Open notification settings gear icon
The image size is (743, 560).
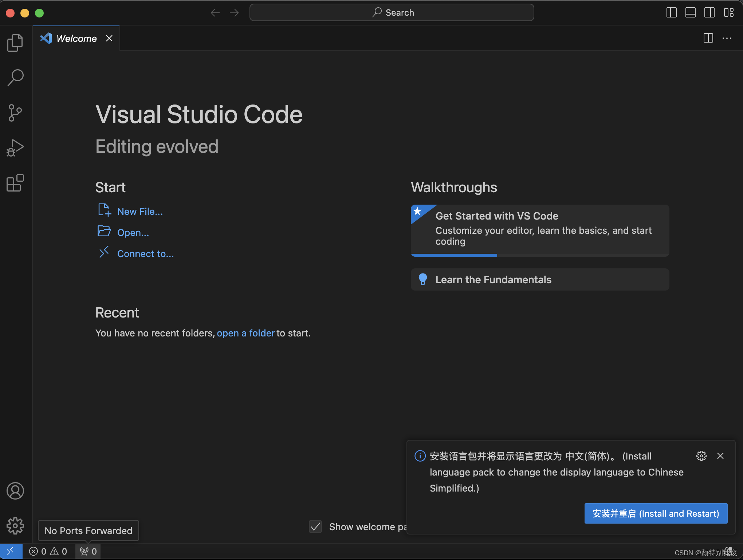pyautogui.click(x=701, y=456)
